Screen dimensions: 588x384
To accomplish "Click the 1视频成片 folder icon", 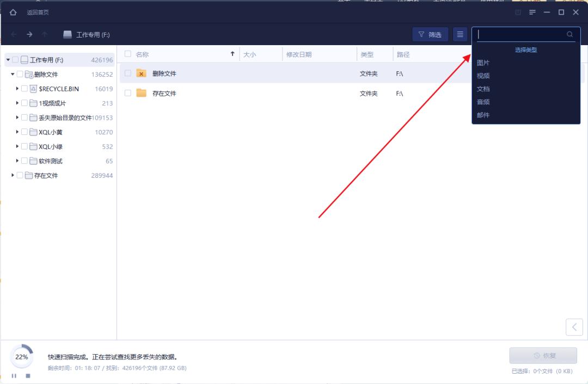I will click(x=33, y=103).
